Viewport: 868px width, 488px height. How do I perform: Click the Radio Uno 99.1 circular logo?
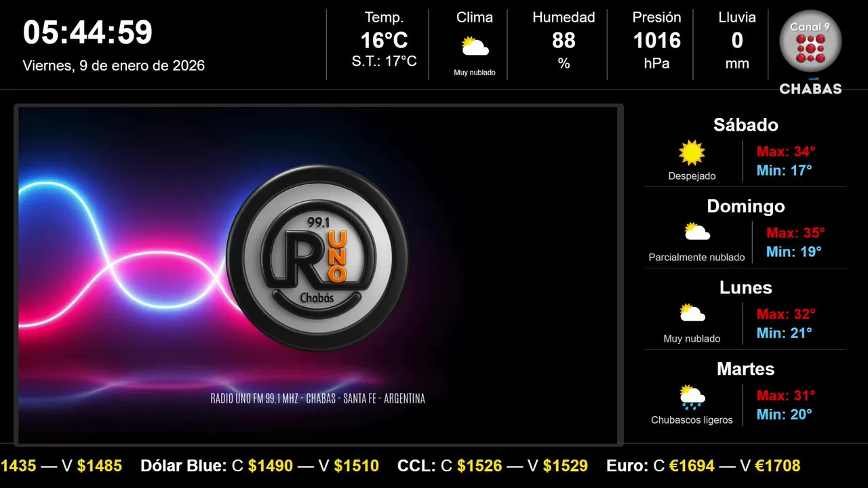(x=317, y=258)
